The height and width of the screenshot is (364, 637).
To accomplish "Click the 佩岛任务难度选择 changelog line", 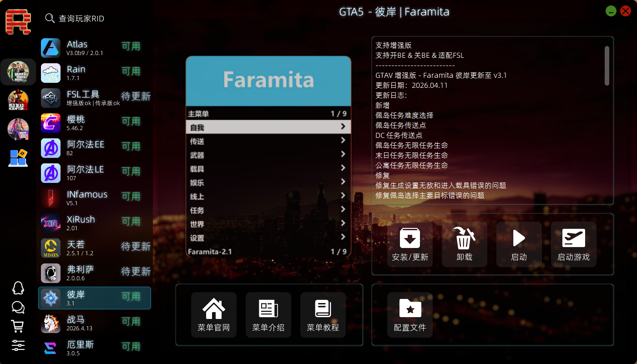I will click(x=404, y=115).
